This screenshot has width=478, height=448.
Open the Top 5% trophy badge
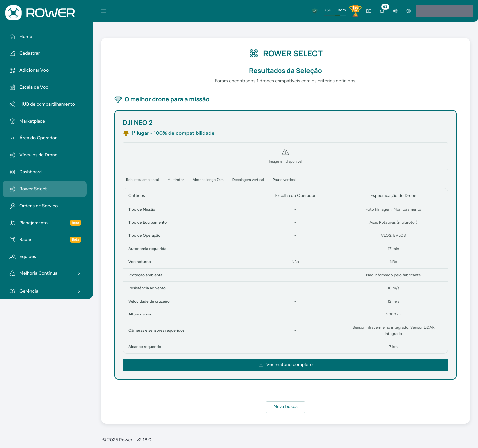click(x=355, y=11)
